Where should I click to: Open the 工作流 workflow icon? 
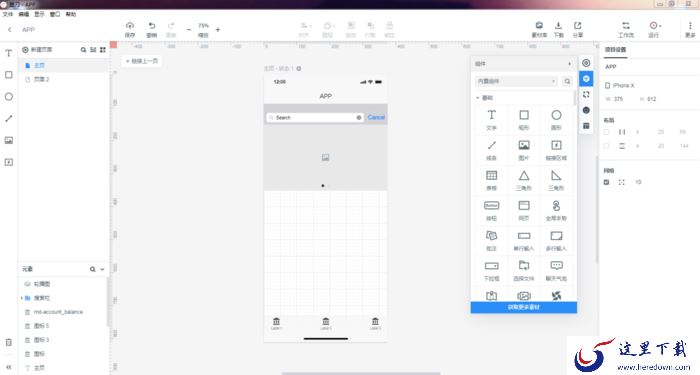click(625, 26)
